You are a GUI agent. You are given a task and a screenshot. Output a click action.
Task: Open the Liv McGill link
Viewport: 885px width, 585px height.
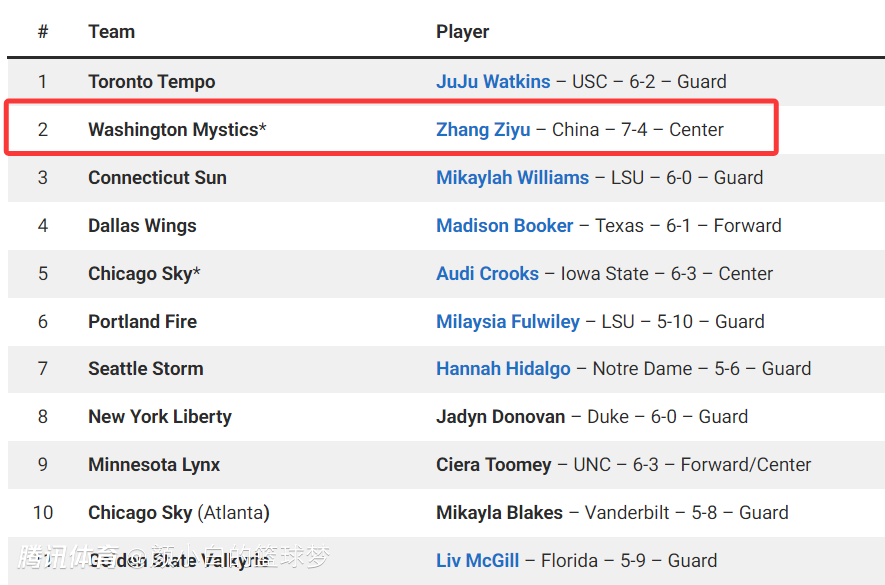point(477,561)
